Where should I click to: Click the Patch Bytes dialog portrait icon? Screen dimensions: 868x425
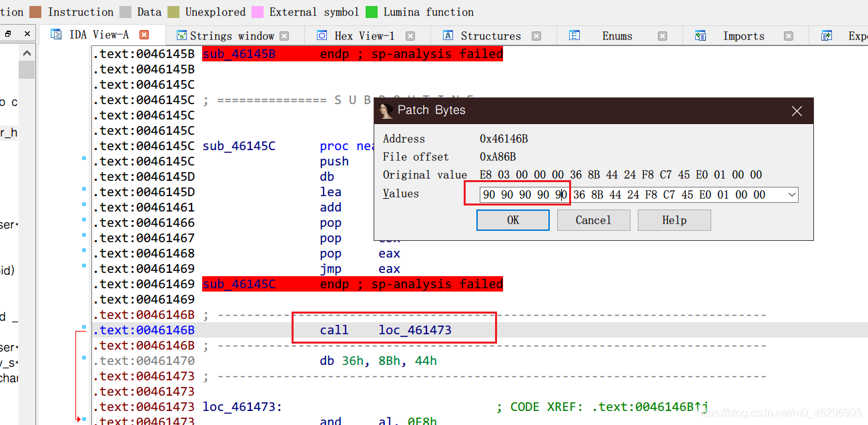[386, 110]
